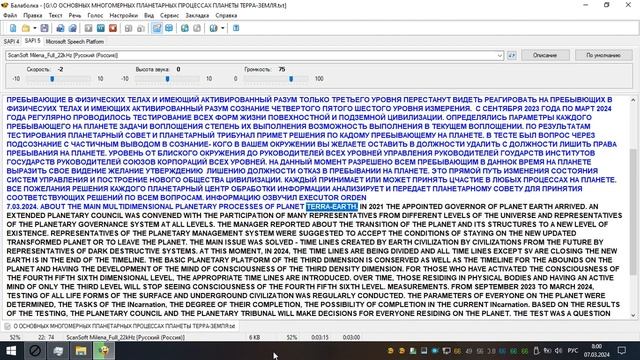Click the red Stop reading icon

[x=113, y=28]
